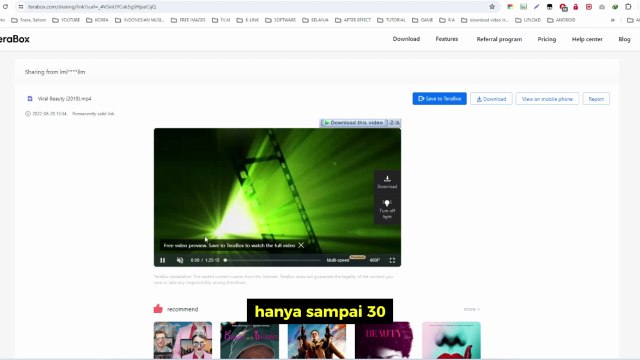Open the INDONESIAN MUSI... bookmark folder
This screenshot has height=360, width=640.
139,20
